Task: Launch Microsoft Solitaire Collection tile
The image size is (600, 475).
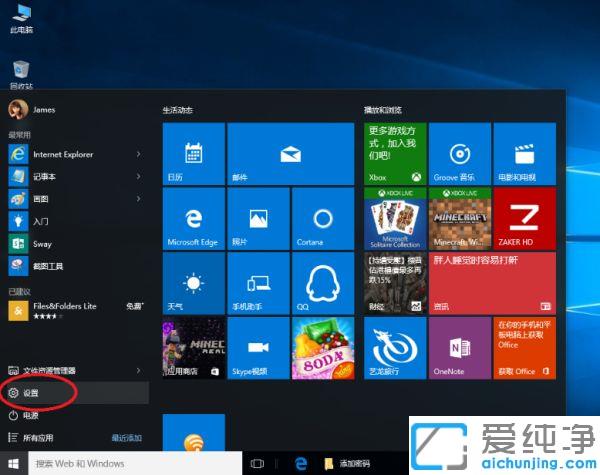Action: point(395,219)
